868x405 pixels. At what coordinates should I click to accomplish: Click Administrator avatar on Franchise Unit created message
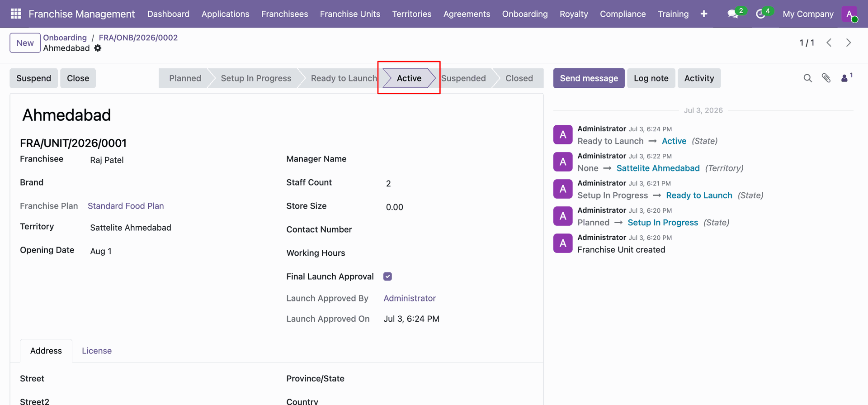pos(563,243)
